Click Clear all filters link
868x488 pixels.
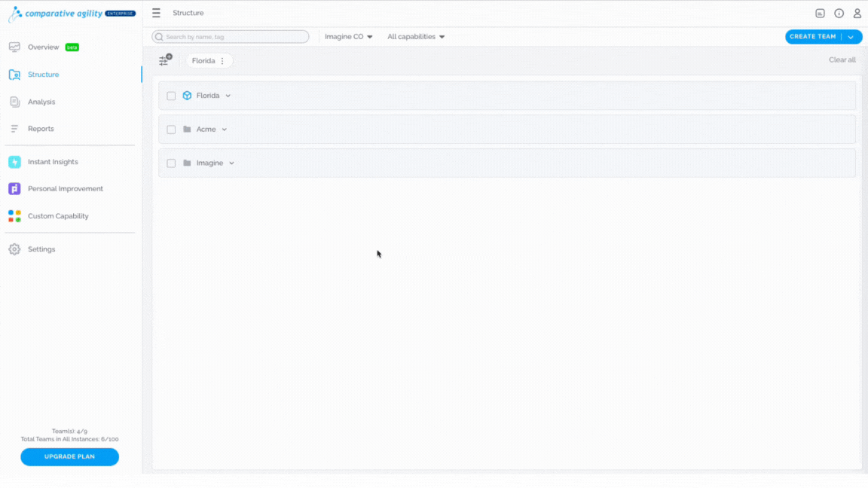842,59
